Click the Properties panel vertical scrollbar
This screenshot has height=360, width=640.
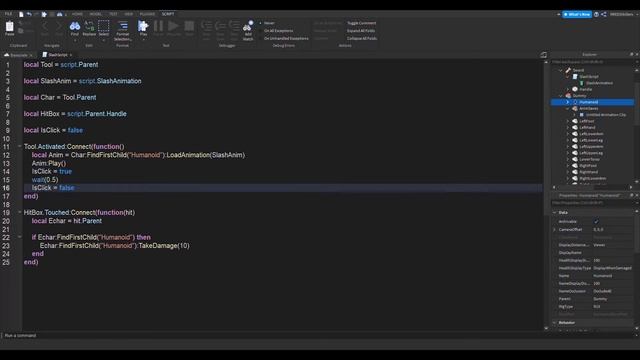point(638,233)
